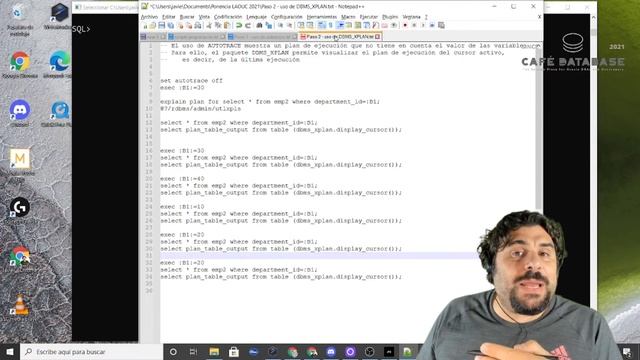
Task: Open the Editar menu
Action: (169, 17)
